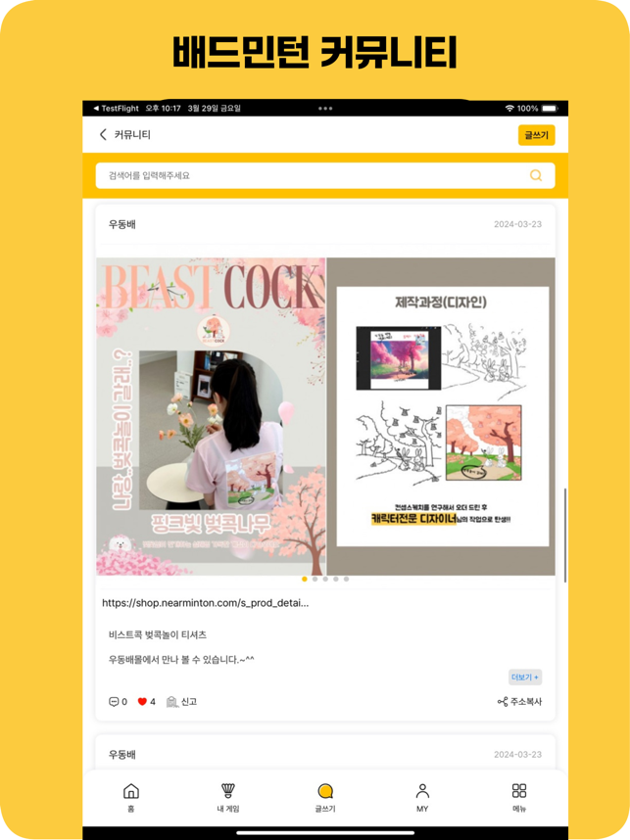Return to TestFlight from the status bar
Viewport: 630px width, 840px height.
point(116,109)
